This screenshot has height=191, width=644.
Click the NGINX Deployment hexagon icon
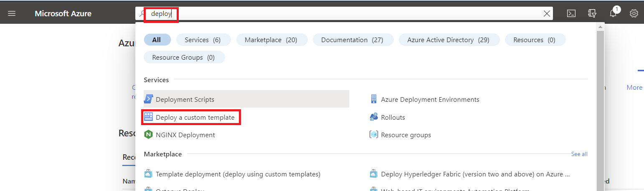pos(149,135)
